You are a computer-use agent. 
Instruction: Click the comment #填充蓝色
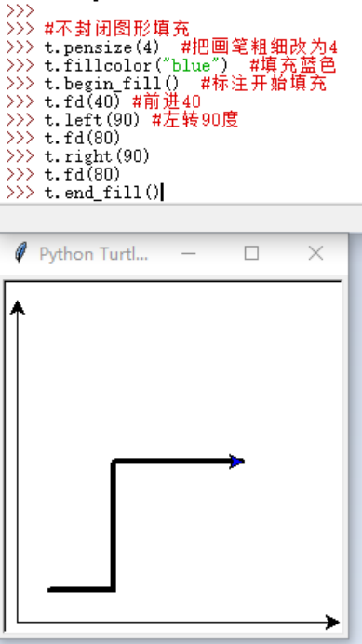(293, 66)
